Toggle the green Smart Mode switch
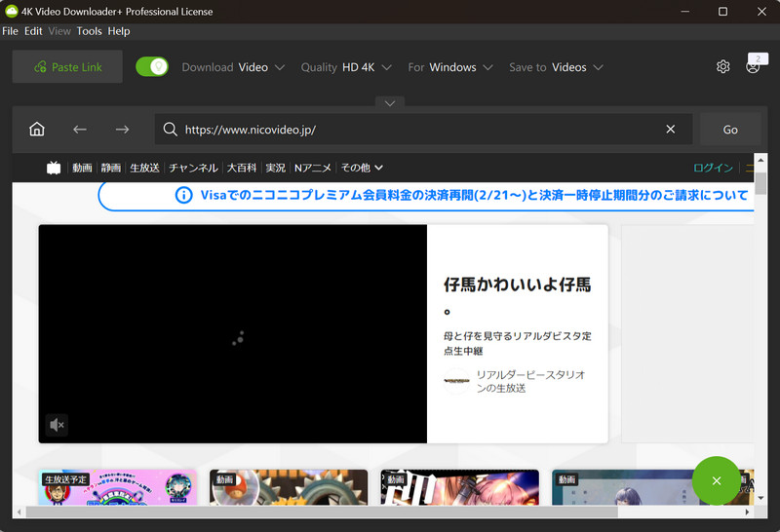Image resolution: width=780 pixels, height=532 pixels. (152, 66)
